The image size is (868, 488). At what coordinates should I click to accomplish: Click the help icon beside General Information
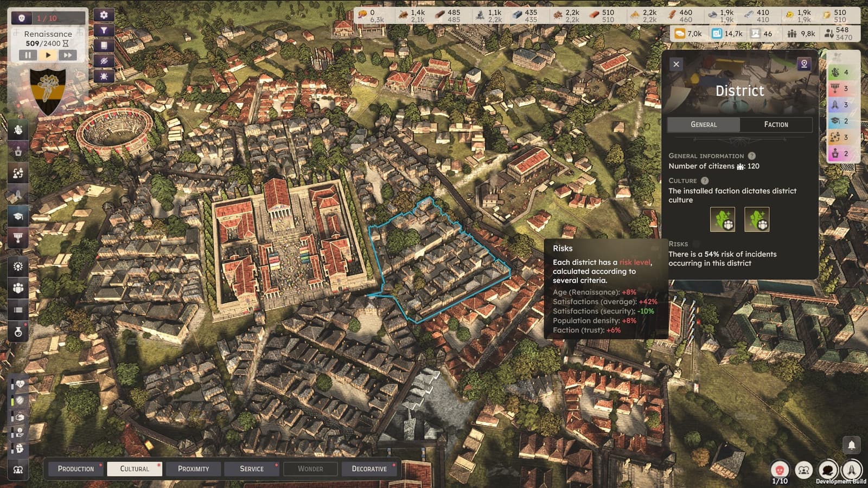click(751, 156)
